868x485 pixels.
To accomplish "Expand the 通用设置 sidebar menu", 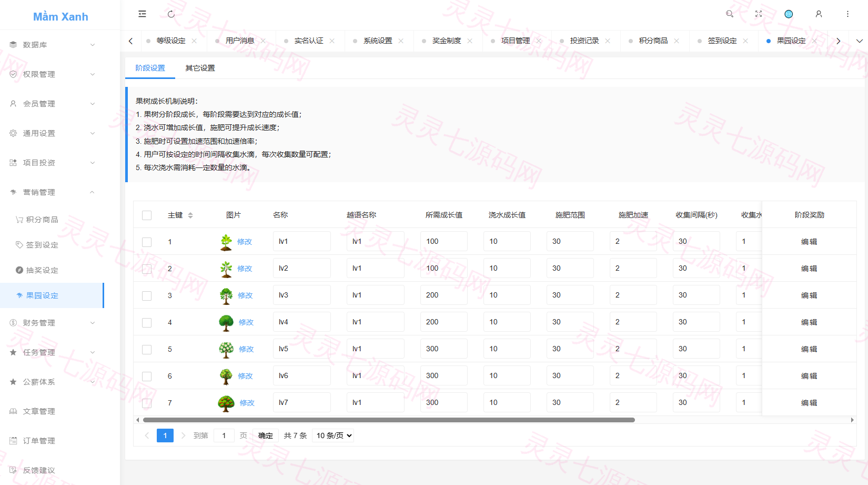I will pyautogui.click(x=52, y=133).
